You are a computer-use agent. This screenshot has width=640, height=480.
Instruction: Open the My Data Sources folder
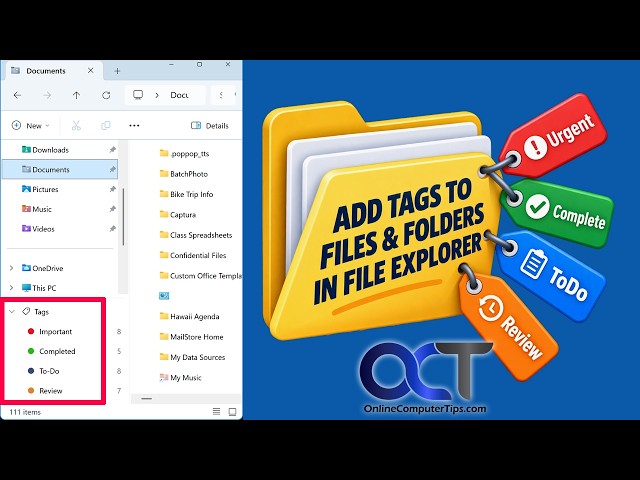point(192,357)
